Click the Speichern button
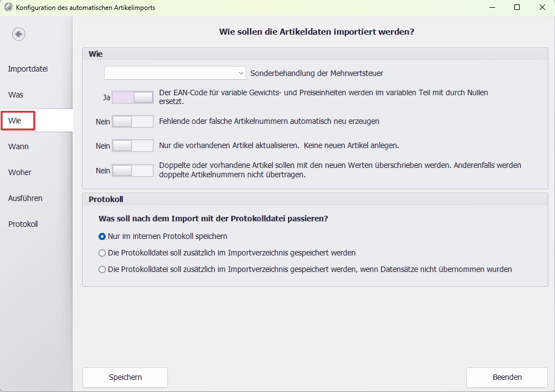This screenshot has width=555, height=392. pos(126,378)
